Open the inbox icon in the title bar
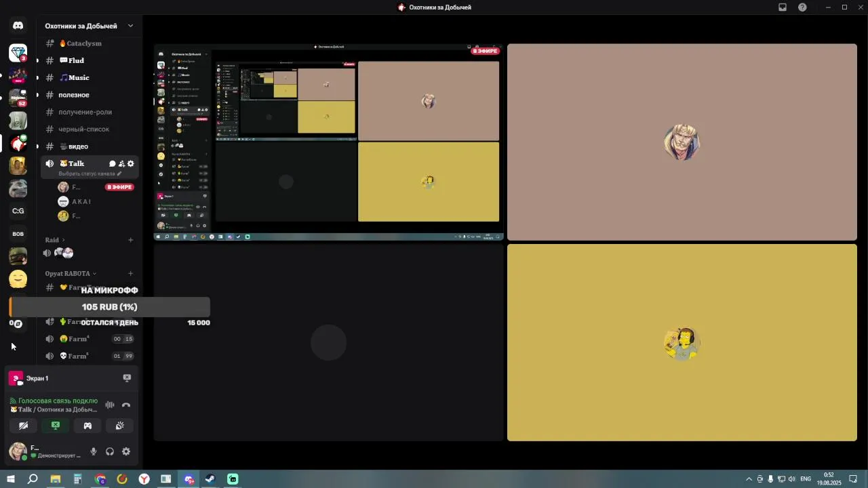 pos(783,7)
